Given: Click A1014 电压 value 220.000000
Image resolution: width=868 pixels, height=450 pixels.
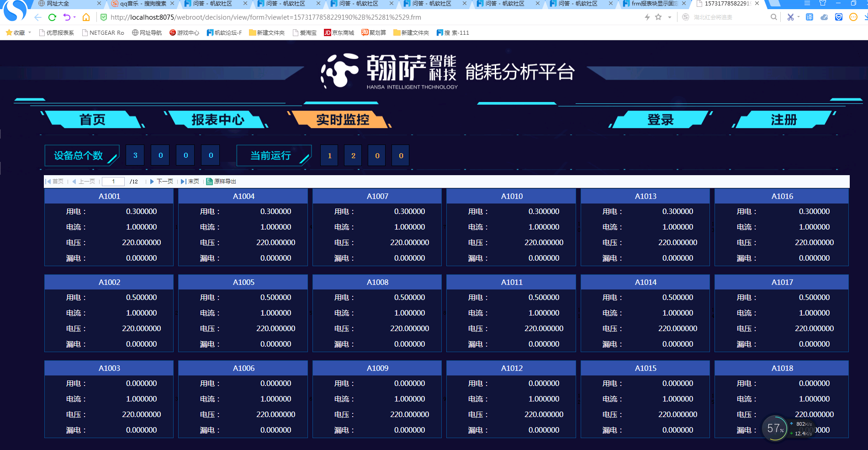Looking at the screenshot, I should (678, 328).
